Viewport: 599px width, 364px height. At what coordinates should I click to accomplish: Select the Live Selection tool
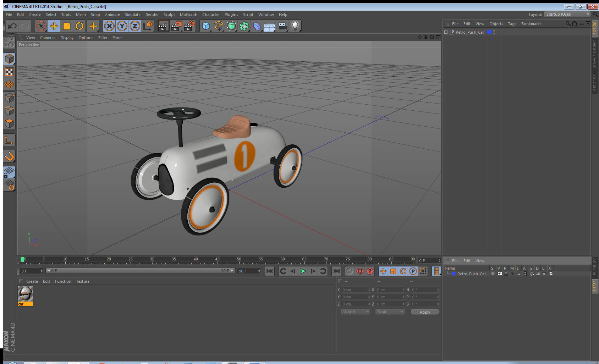coord(41,26)
